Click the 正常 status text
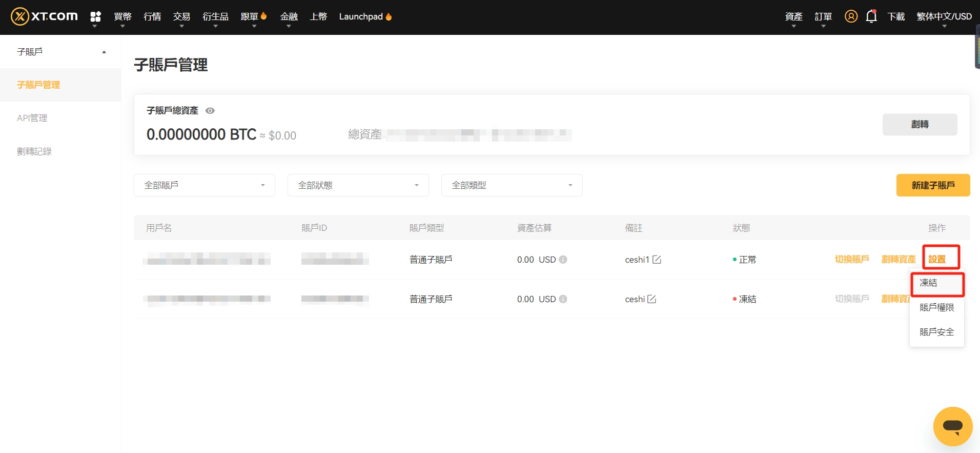Image resolution: width=980 pixels, height=453 pixels. coord(747,260)
